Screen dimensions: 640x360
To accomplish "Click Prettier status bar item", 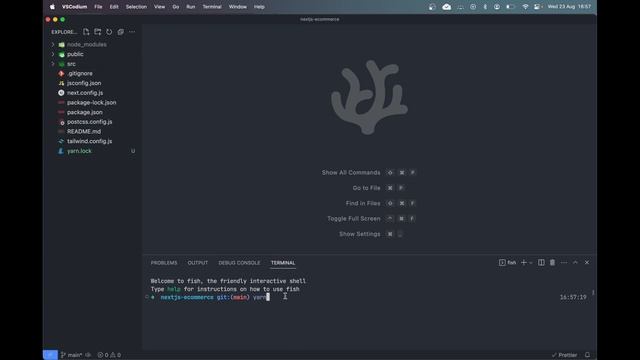I will coord(564,355).
